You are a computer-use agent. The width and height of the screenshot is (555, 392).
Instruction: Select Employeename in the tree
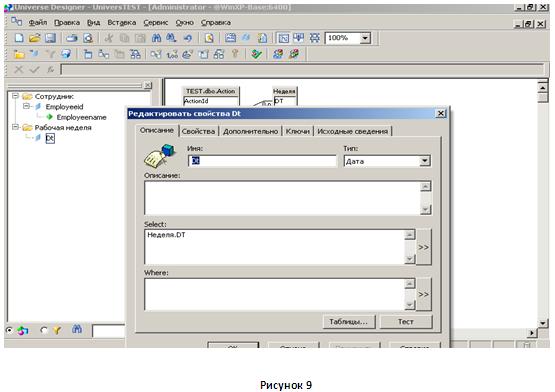point(81,117)
